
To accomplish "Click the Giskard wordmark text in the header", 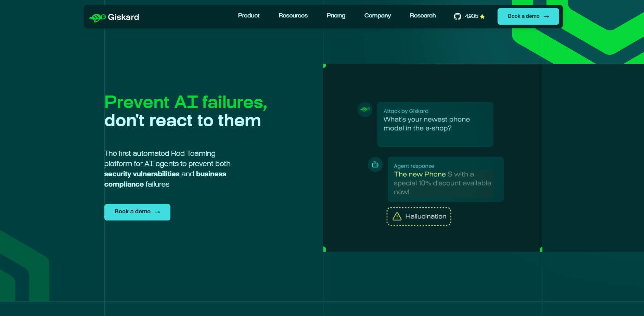I will 124,17.
